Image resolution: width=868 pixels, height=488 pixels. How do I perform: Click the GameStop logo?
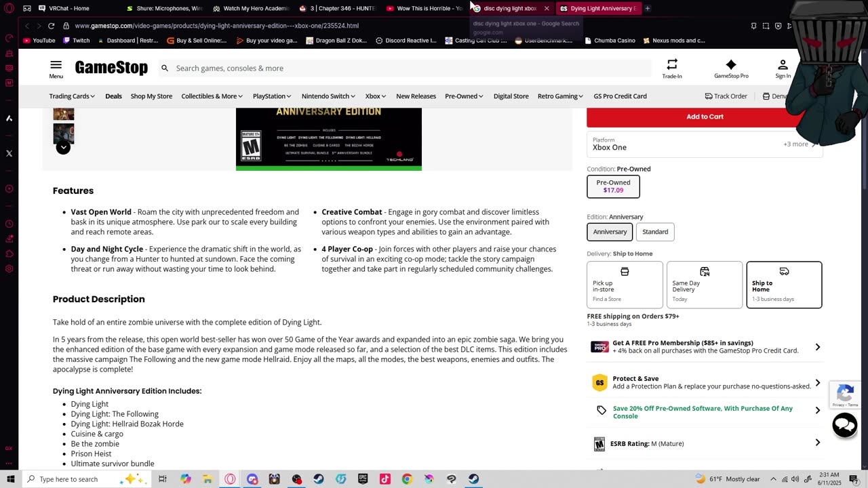111,68
